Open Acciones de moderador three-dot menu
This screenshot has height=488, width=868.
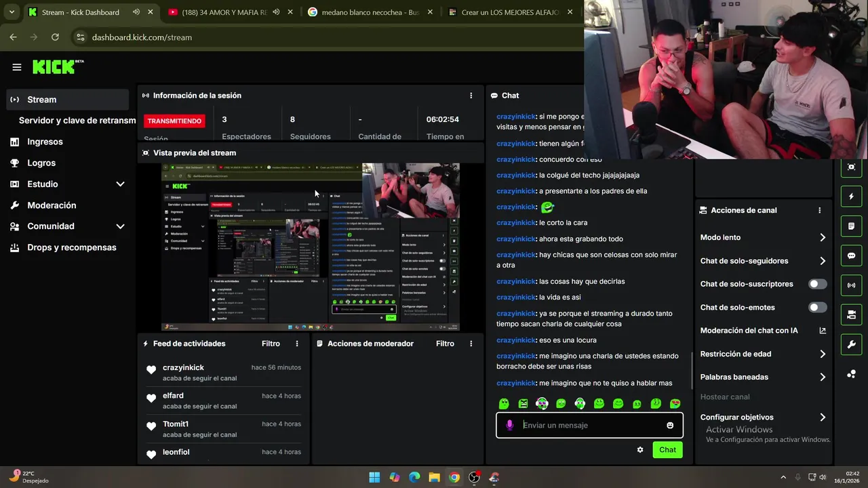(x=471, y=344)
